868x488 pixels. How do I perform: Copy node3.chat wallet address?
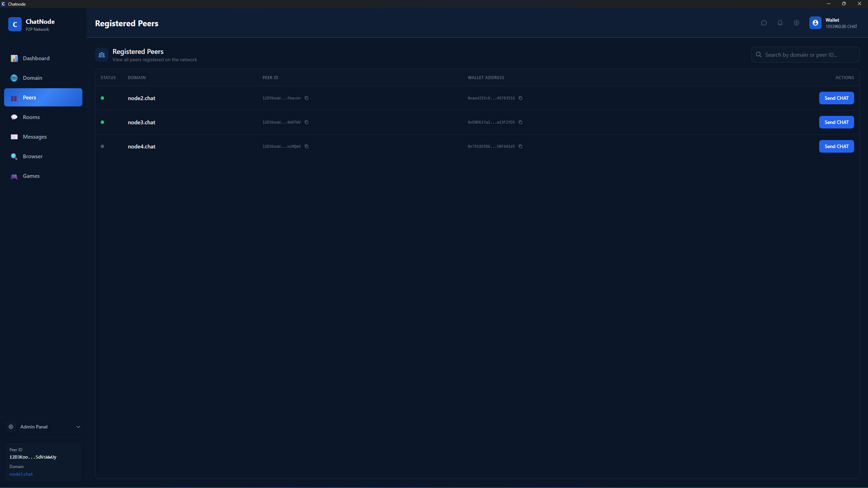[x=520, y=122]
